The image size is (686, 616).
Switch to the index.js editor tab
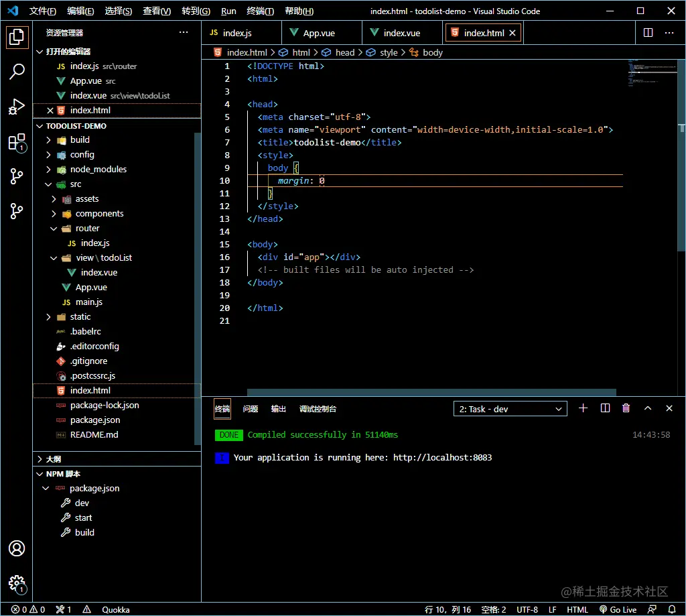[x=241, y=33]
